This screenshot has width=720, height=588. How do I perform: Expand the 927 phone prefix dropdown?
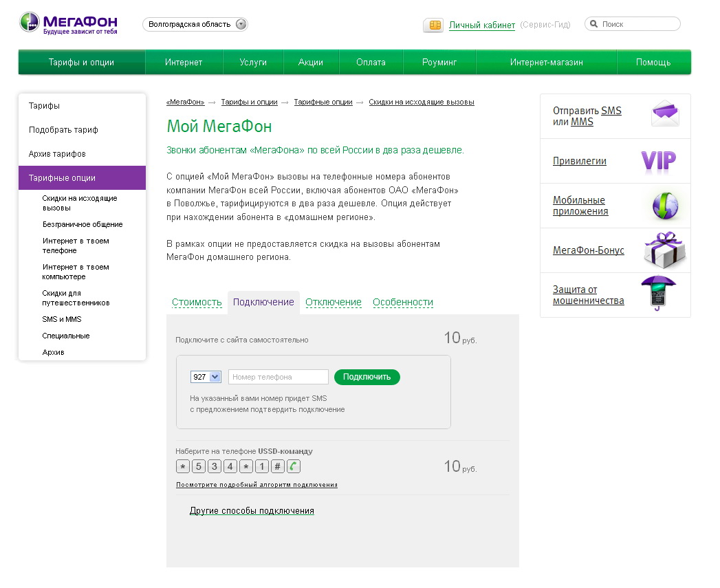206,377
